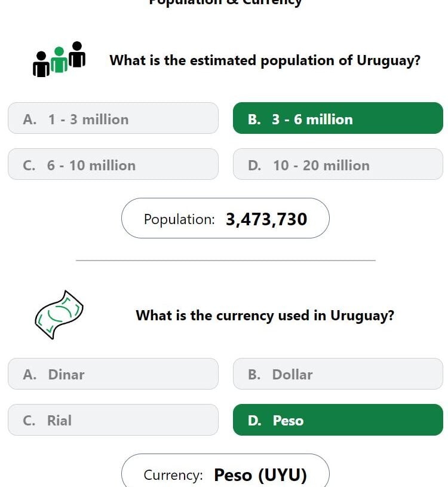
Task: Click the rightmost black person figure
Action: pos(77,54)
